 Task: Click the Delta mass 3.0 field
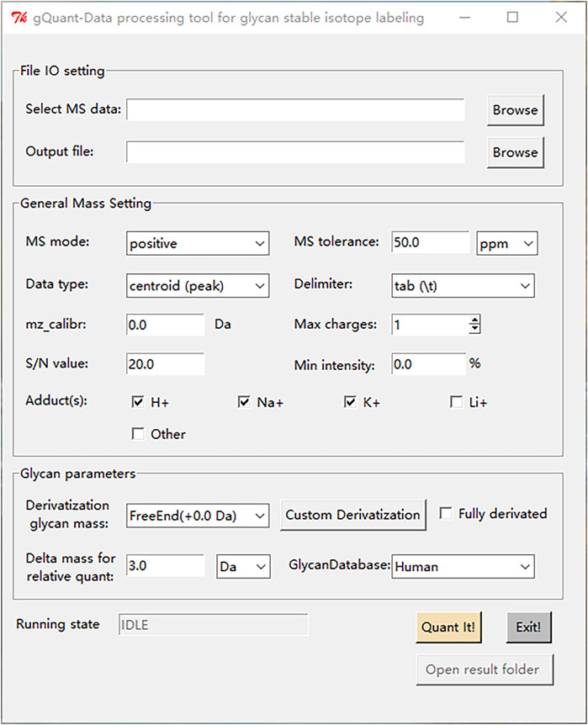point(165,565)
